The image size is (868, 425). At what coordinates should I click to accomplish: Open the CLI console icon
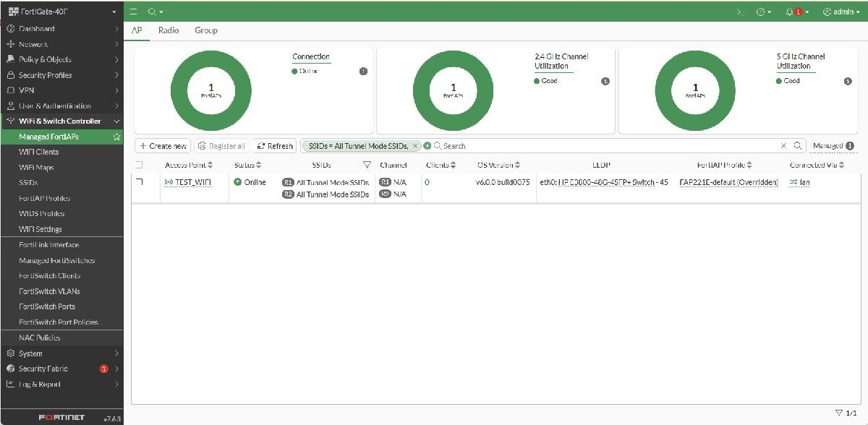[739, 12]
